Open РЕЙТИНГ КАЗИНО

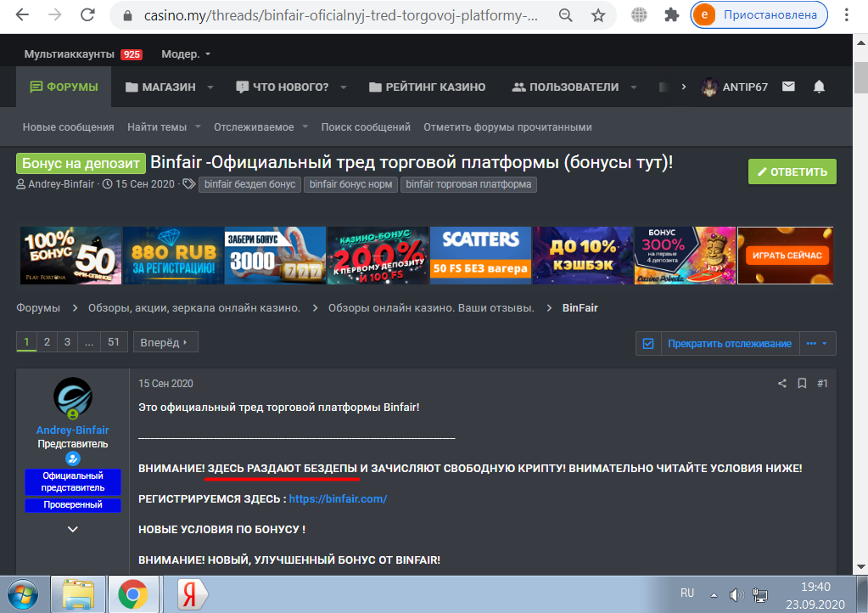(x=428, y=87)
